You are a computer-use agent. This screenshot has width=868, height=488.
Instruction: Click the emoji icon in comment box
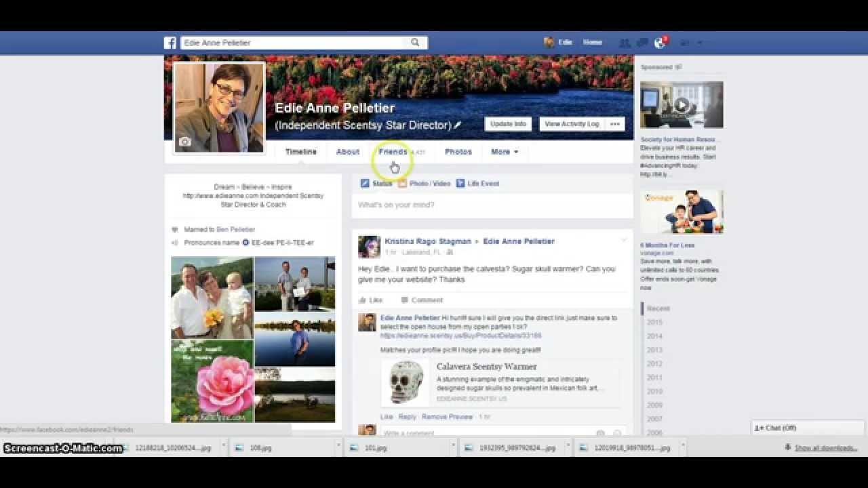point(616,433)
